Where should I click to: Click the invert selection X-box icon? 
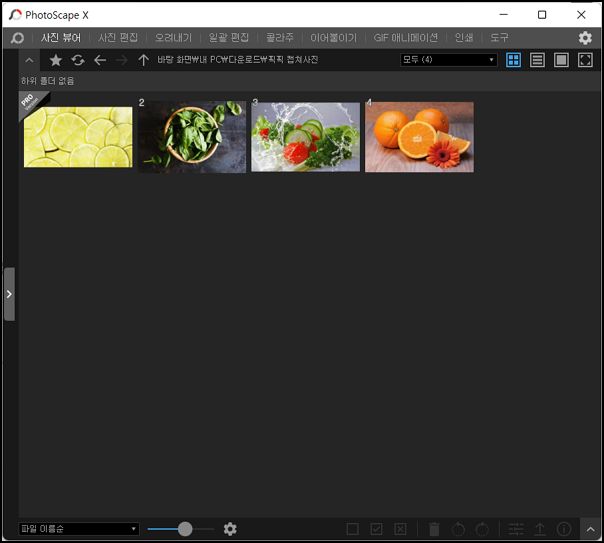pos(400,529)
